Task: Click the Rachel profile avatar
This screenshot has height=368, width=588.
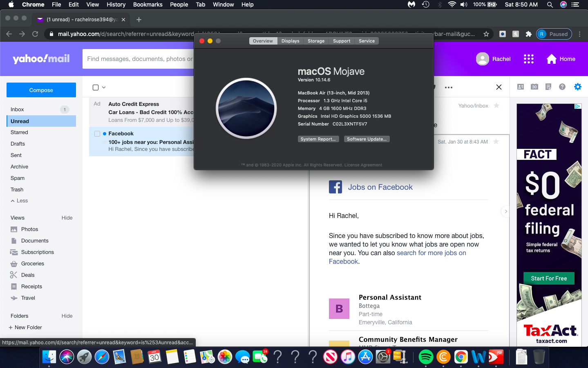Action: (483, 59)
